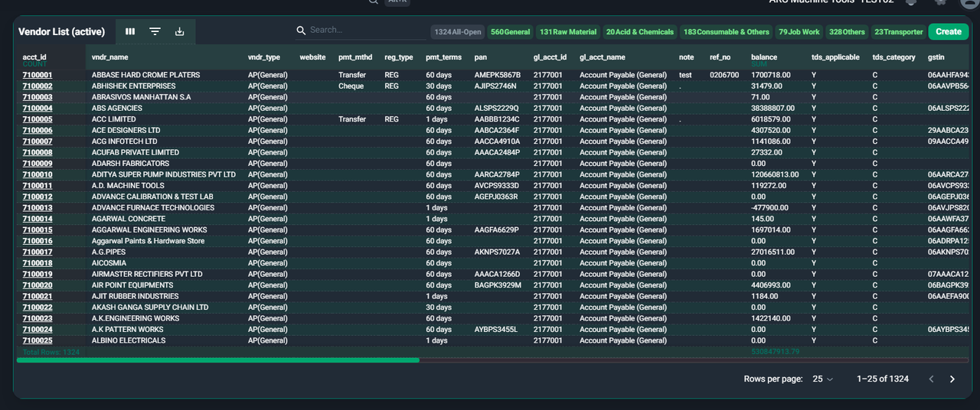Open the column chooser icon

coord(130,31)
